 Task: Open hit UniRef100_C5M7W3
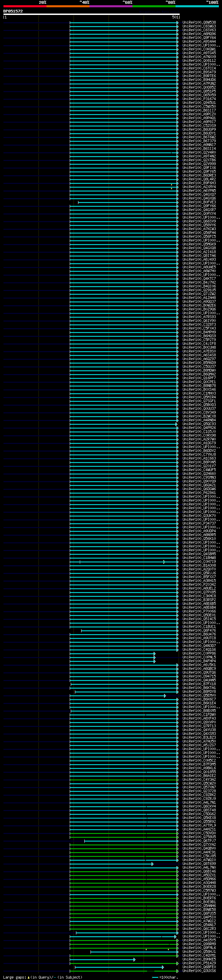click(x=199, y=890)
